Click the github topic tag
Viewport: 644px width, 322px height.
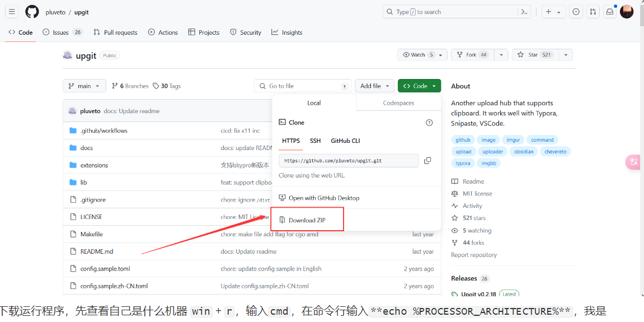click(x=463, y=140)
